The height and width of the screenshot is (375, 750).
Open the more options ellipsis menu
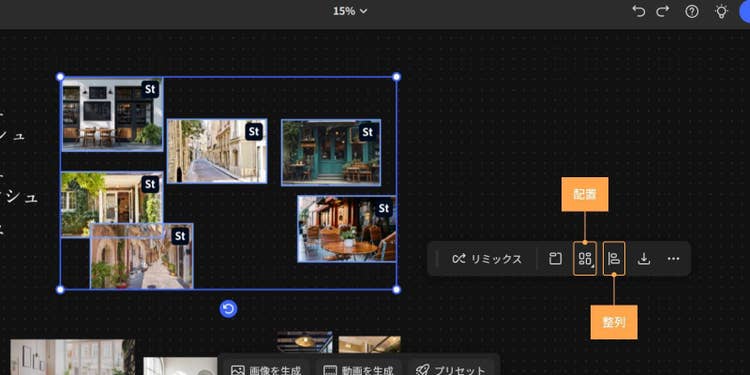(673, 259)
